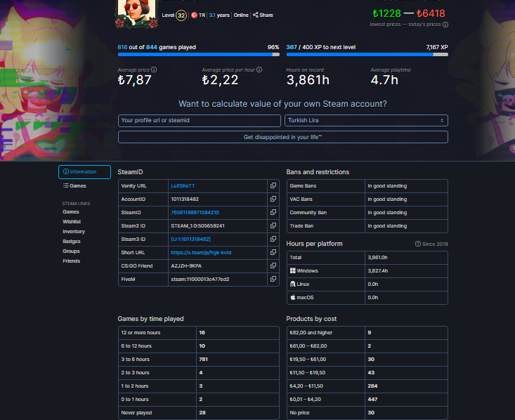Click the Game Bans status cell
The image size is (515, 420).
406,186
